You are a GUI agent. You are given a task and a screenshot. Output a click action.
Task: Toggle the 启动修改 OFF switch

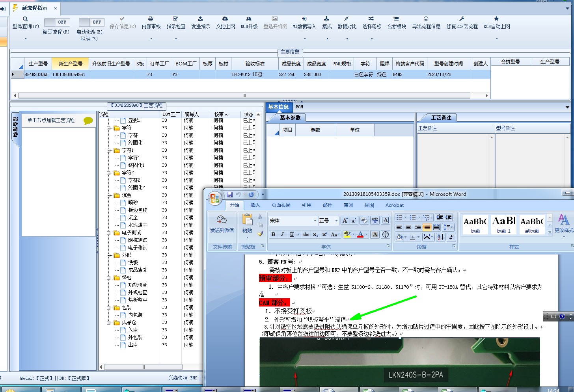pos(91,22)
